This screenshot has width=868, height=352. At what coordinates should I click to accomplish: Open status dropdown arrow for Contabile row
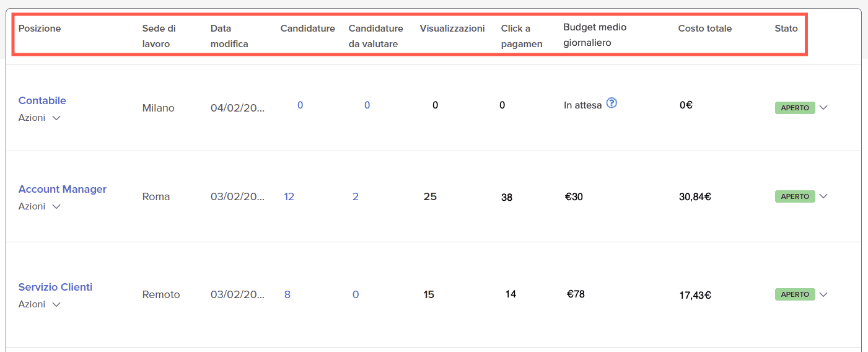pyautogui.click(x=823, y=107)
